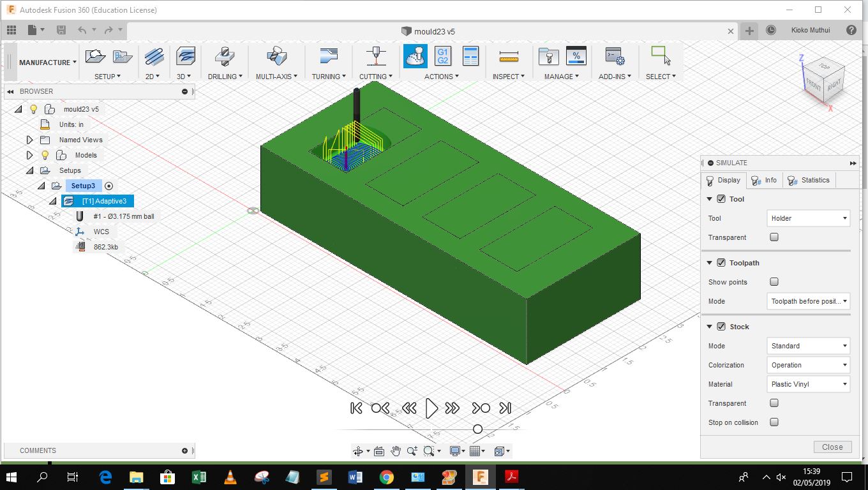The height and width of the screenshot is (490, 868).
Task: Open the DRILLING menu
Action: point(225,77)
